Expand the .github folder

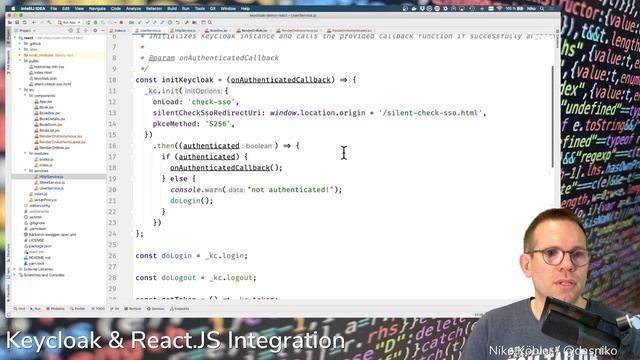pyautogui.click(x=20, y=43)
